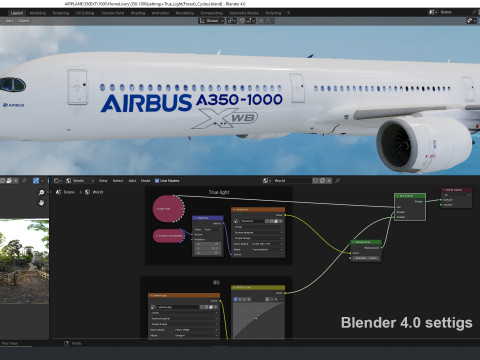Open the Single Image source dropdown in environment node

(x=259, y=238)
